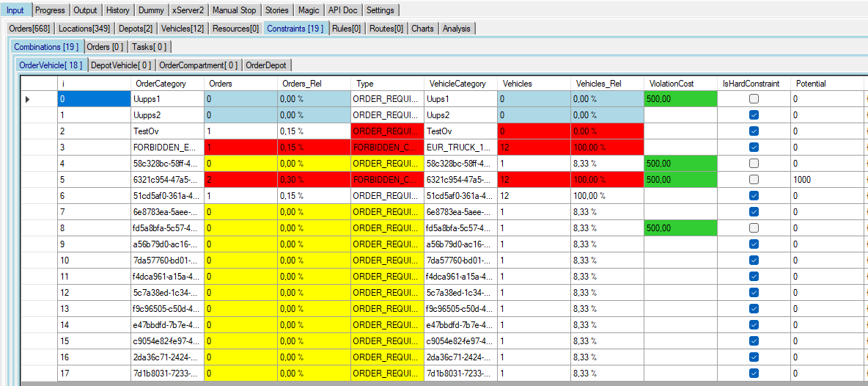
Task: Select the horizontal scrollbar below the grid
Action: (x=440, y=383)
